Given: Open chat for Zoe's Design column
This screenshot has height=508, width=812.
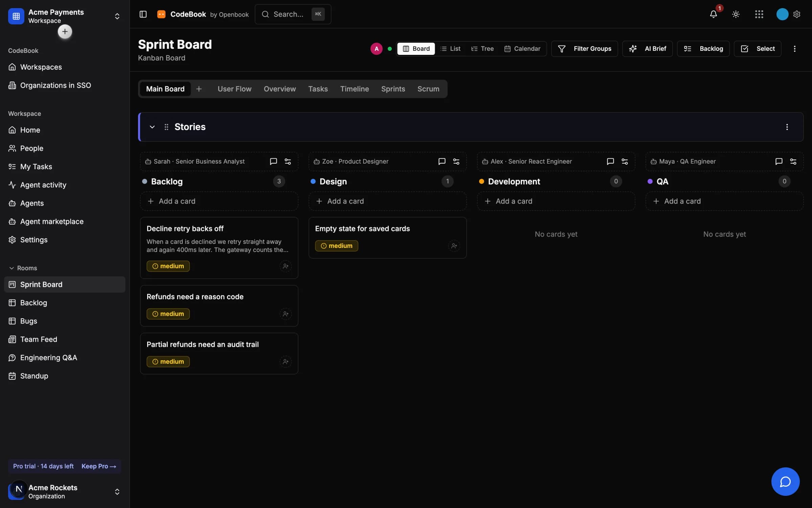Looking at the screenshot, I should [442, 162].
